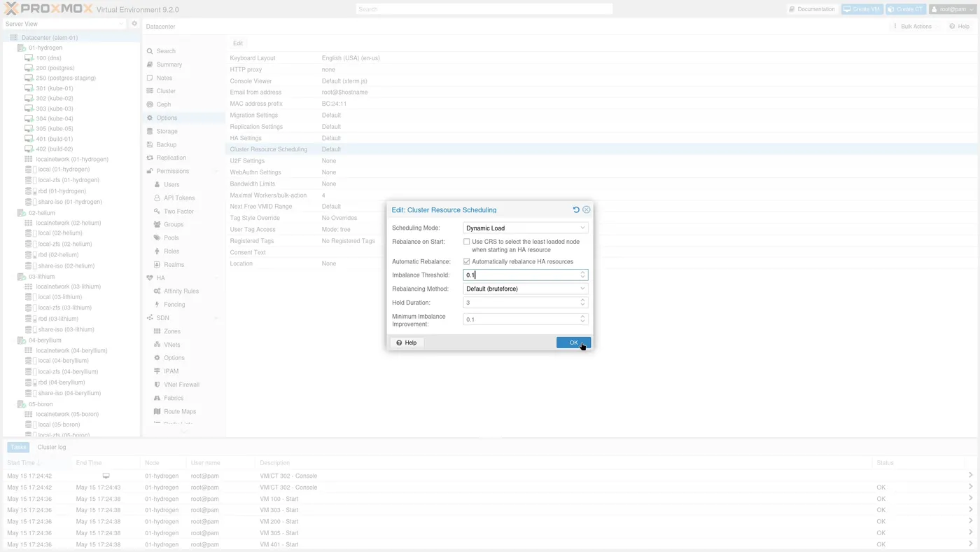
Task: Open Groups under Permissions
Action: [x=174, y=224]
